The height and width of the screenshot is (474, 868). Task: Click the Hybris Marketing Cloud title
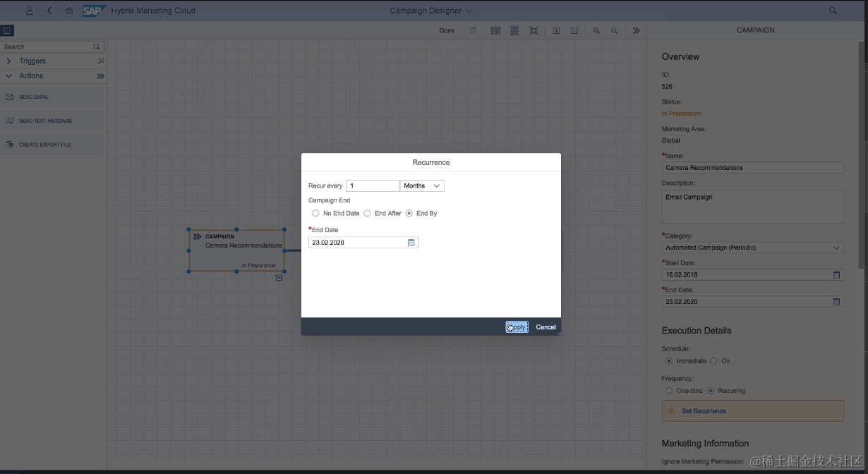(153, 11)
